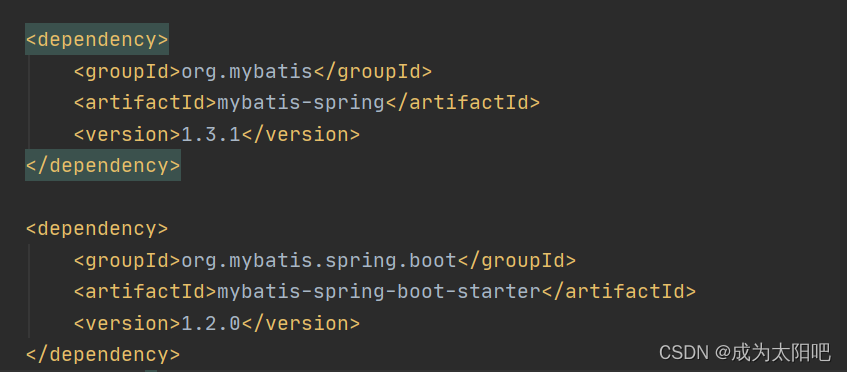
Task: Click the blank line between dependencies
Action: pos(424,198)
